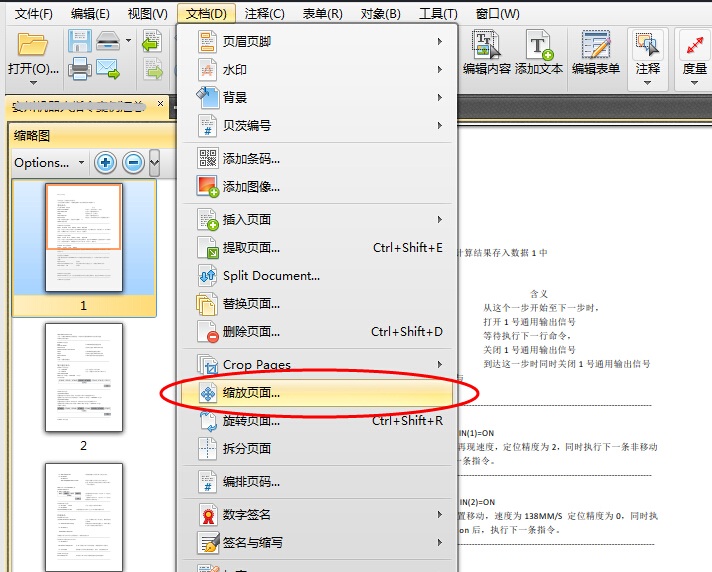
Task: Open 签名与缩写 submenu
Action: coord(317,543)
